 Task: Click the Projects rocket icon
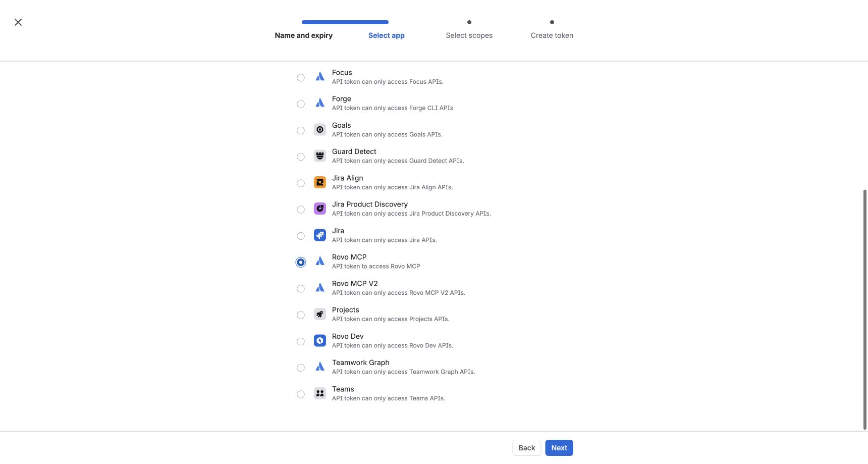tap(320, 314)
